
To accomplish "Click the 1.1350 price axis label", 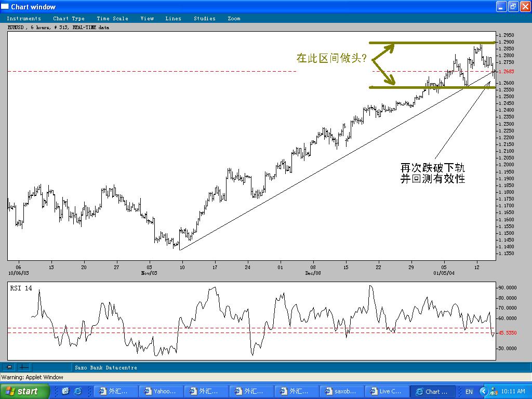I will coord(506,254).
